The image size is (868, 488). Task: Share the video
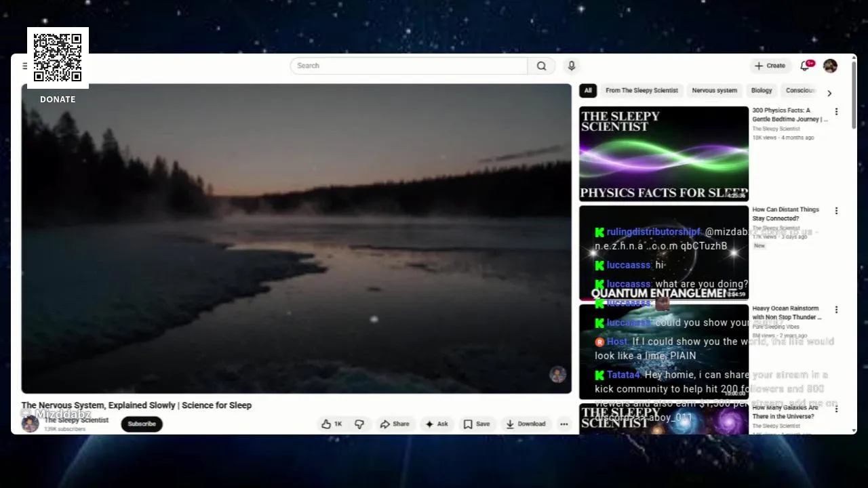pos(395,424)
